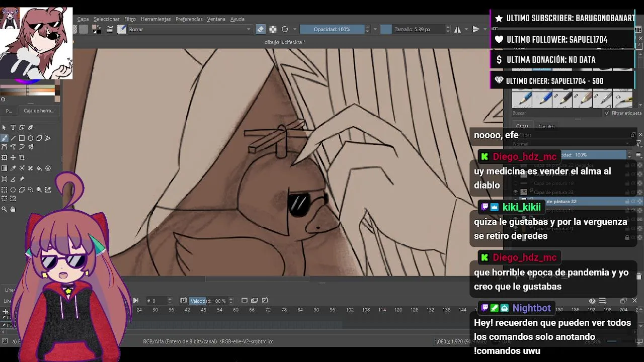This screenshot has height=362, width=644.
Task: Select the Polygon tool
Action: tap(39, 138)
